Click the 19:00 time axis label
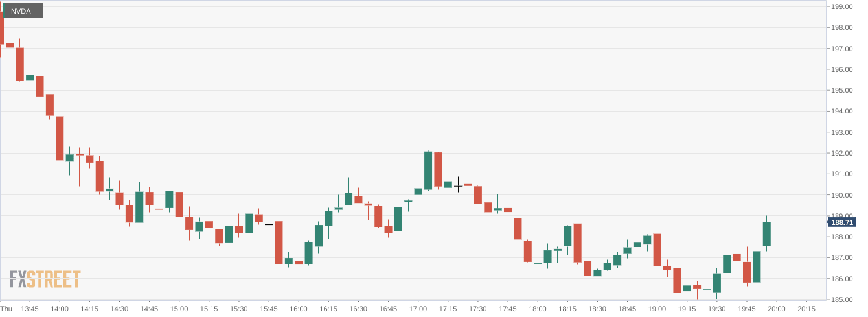 pyautogui.click(x=657, y=309)
